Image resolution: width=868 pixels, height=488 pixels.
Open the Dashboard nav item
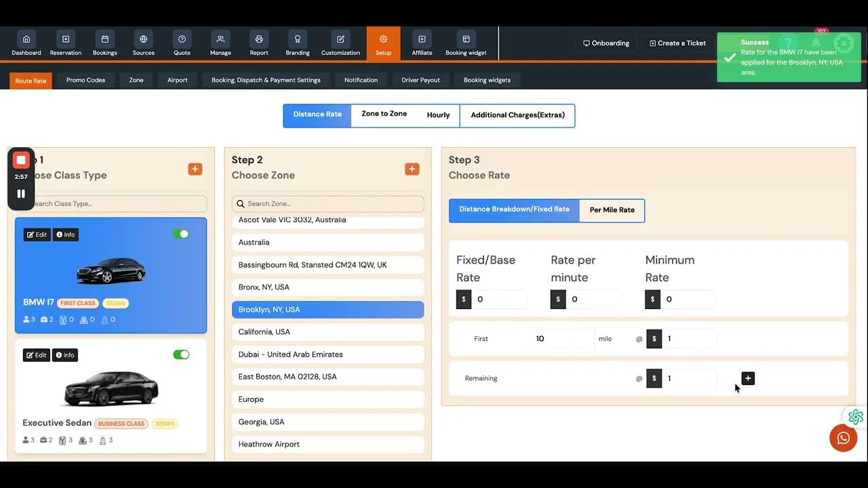(x=26, y=45)
